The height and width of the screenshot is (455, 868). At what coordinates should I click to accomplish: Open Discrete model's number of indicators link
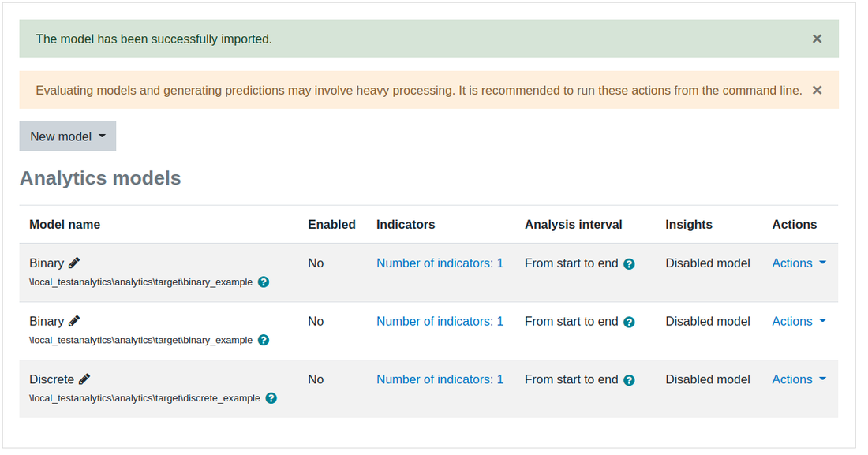440,379
